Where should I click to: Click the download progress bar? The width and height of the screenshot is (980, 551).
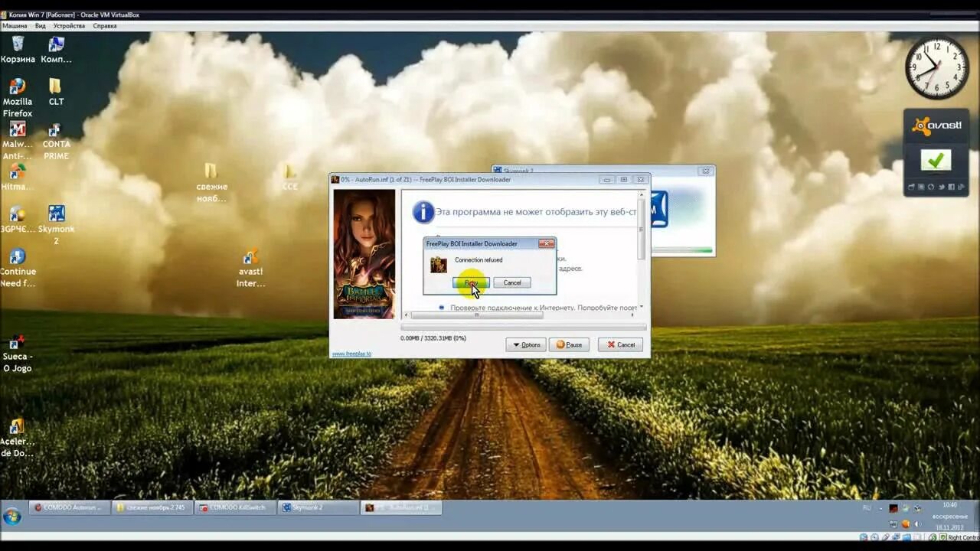click(x=524, y=327)
